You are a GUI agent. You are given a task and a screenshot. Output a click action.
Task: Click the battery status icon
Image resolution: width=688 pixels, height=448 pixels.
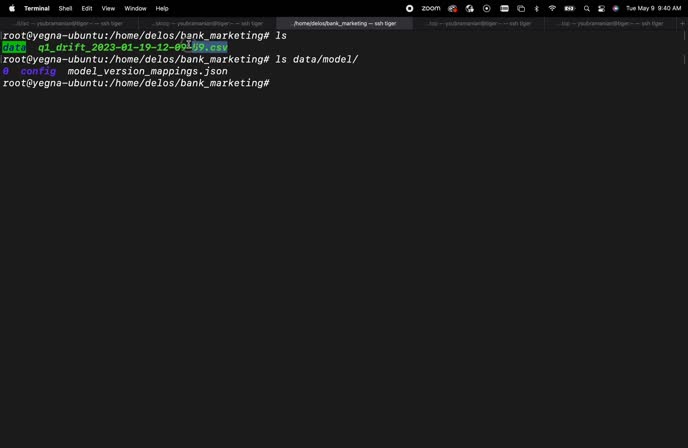pyautogui.click(x=569, y=8)
